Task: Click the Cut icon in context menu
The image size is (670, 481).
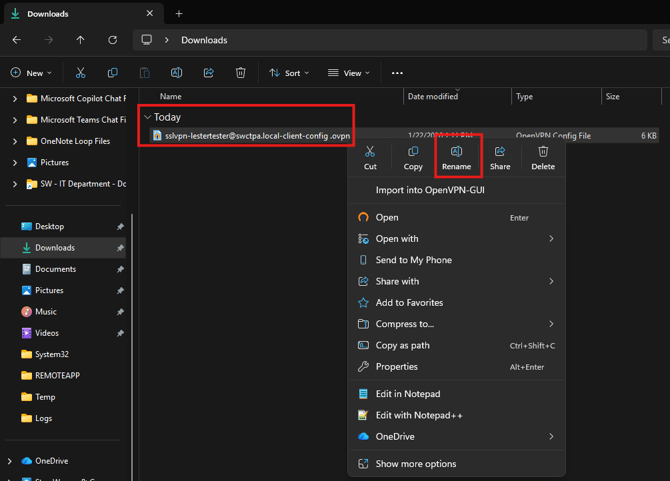Action: click(370, 152)
